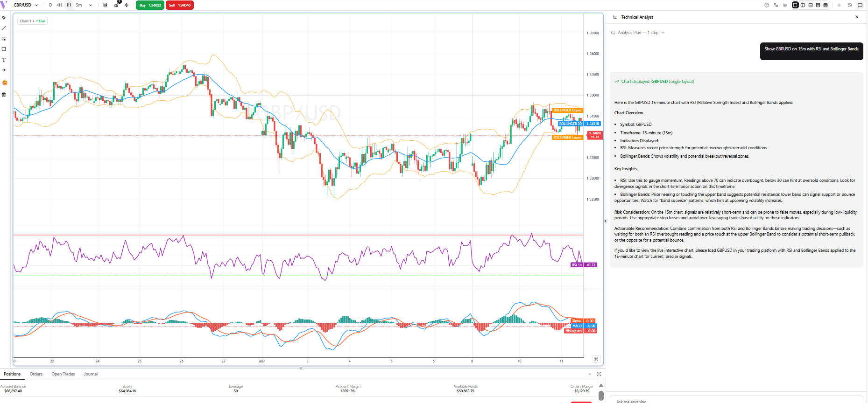Viewport: 868px width, 403px height.
Task: Switch to the single chart layout
Action: (795, 5)
